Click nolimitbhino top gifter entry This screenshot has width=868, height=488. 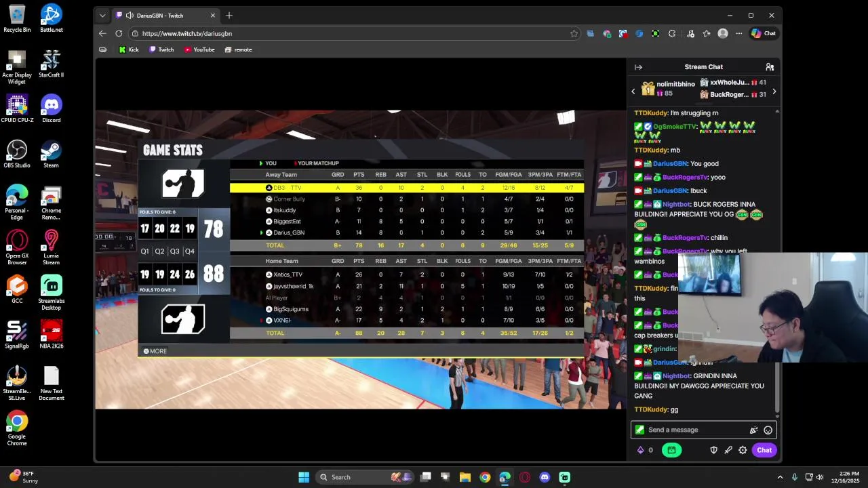pos(668,89)
